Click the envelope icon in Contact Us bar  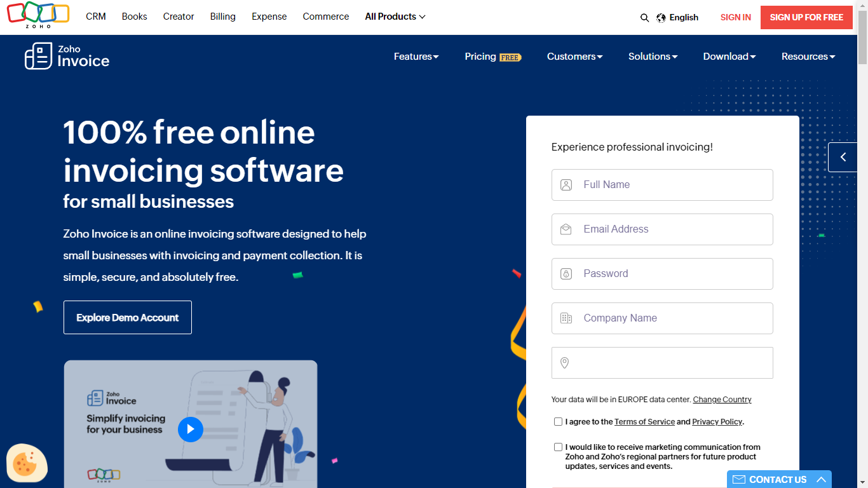pyautogui.click(x=739, y=480)
